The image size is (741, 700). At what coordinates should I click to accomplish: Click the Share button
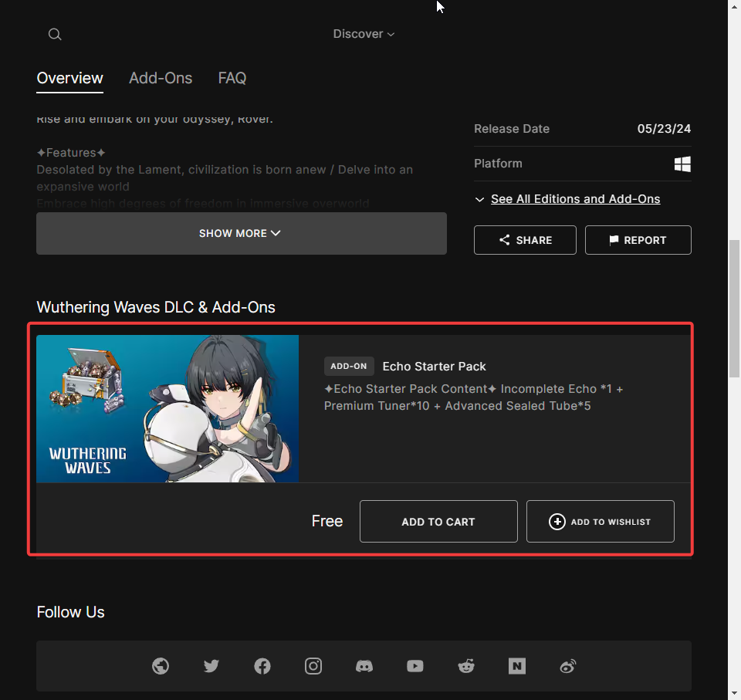pos(525,239)
